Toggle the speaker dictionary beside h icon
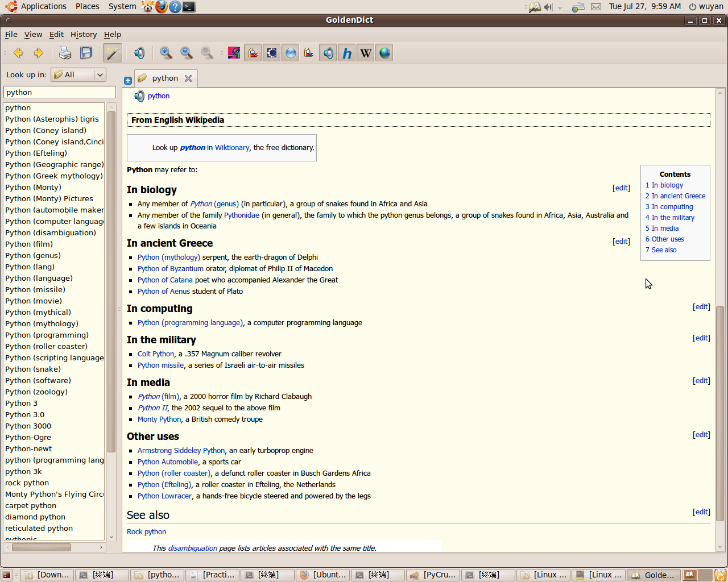This screenshot has height=582, width=728. tap(328, 53)
